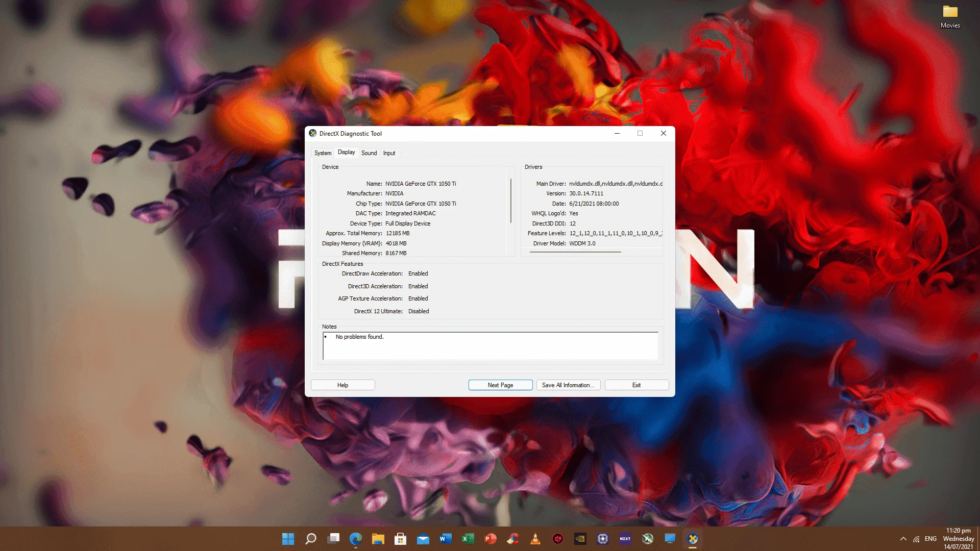Open the CPU chip app on the taskbar
This screenshot has height=551, width=980.
pyautogui.click(x=603, y=539)
